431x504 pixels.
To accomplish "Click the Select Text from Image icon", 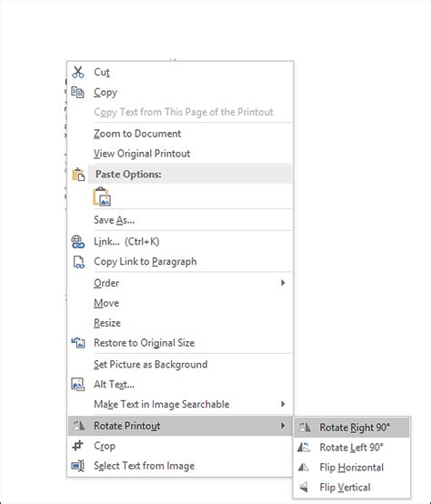I will (x=77, y=466).
